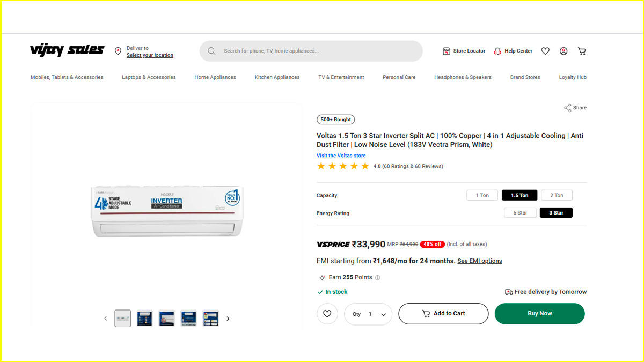The height and width of the screenshot is (362, 644).
Task: Click the Help Center headset icon
Action: click(497, 51)
